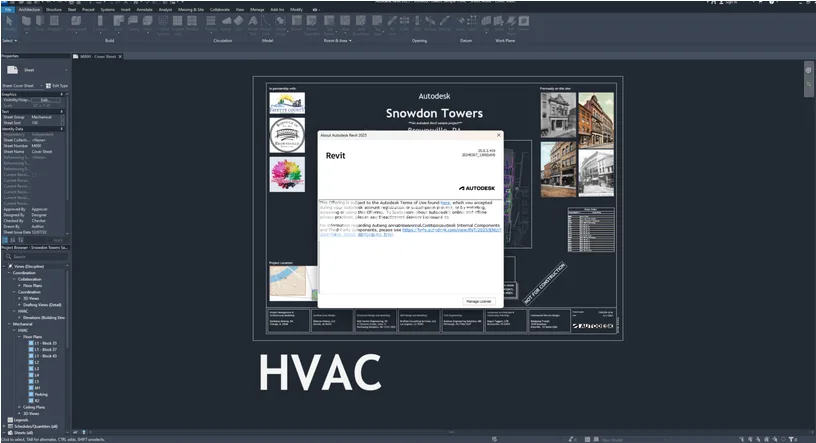
Task: Select the Column tool
Action: (100, 22)
